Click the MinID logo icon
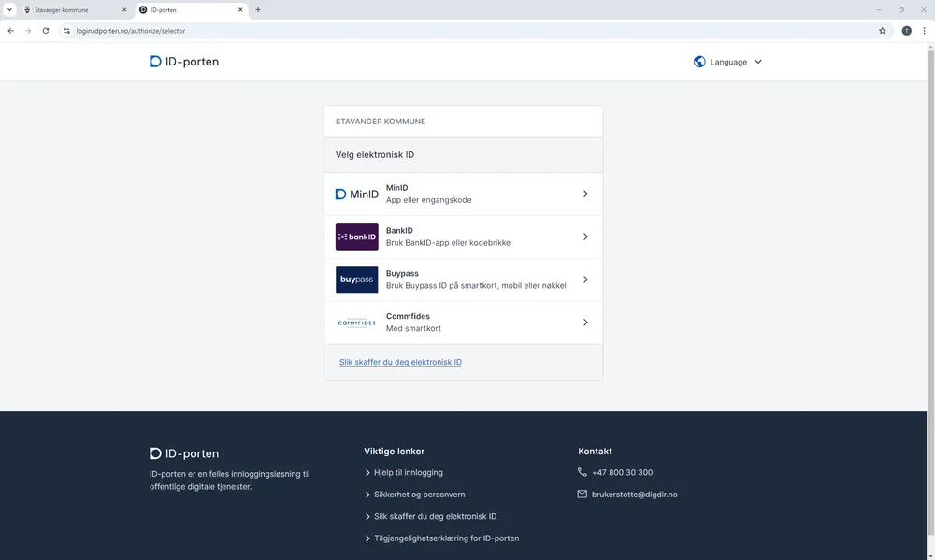The height and width of the screenshot is (560, 935). click(356, 194)
